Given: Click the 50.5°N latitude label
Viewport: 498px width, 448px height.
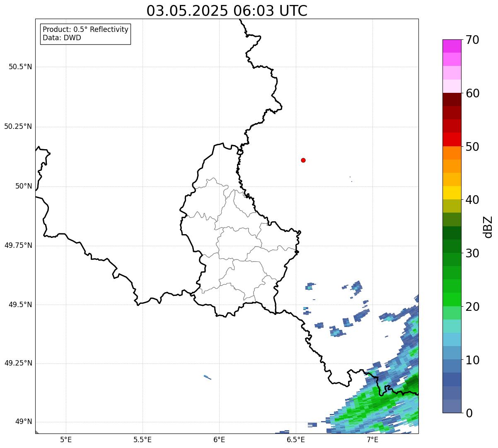Looking at the screenshot, I should [20, 67].
